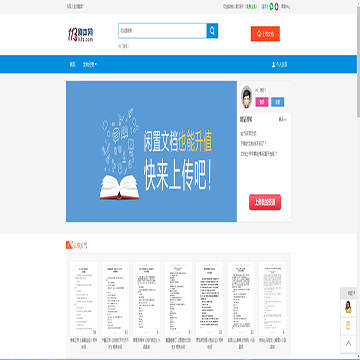Screen dimensions: 360x360
Task: Open the first document thumbnail
Action: 84,298
